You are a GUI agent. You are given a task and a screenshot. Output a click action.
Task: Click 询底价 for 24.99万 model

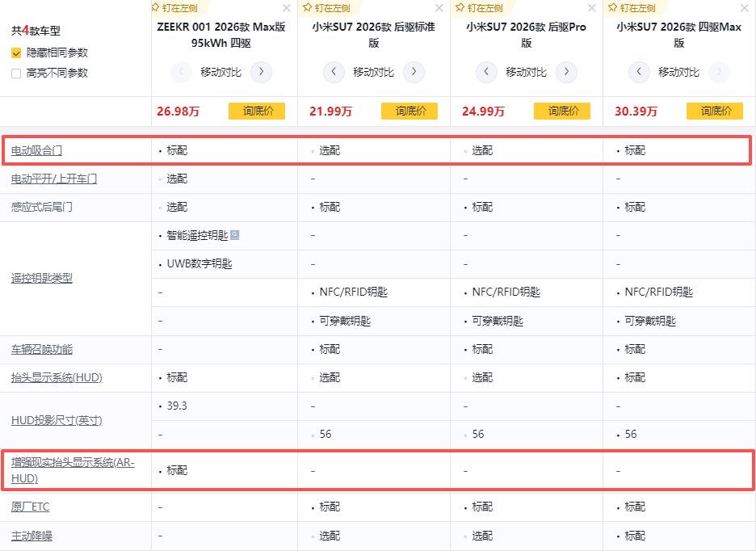pyautogui.click(x=561, y=111)
